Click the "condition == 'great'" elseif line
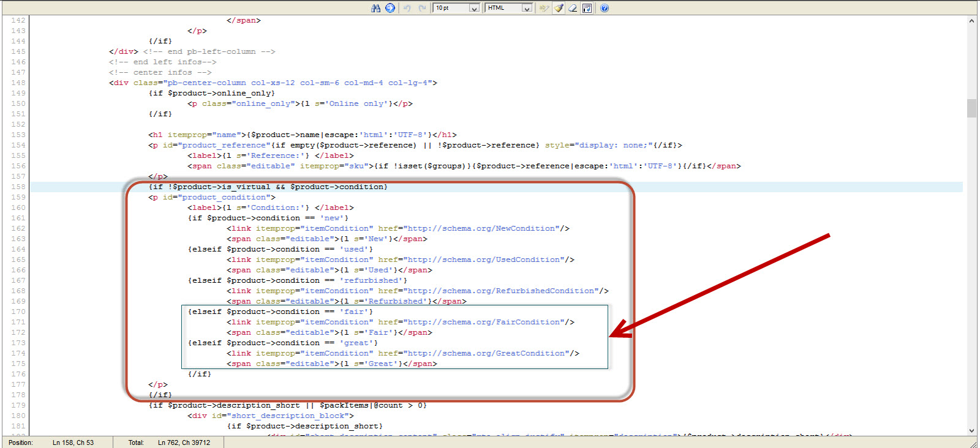Screen dimensions: 980x448 [282, 343]
